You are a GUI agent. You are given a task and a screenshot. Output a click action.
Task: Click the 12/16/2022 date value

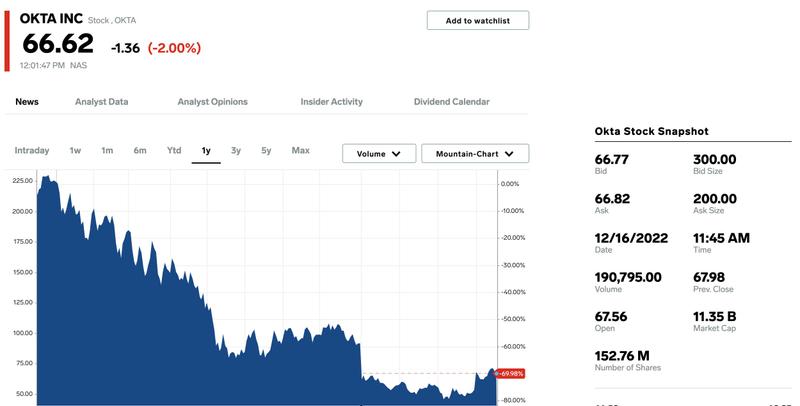[631, 238]
